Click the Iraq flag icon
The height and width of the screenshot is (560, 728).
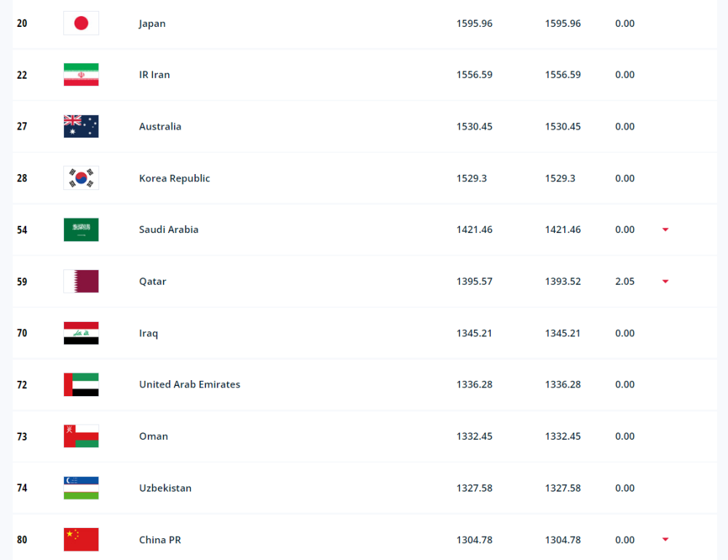point(82,333)
